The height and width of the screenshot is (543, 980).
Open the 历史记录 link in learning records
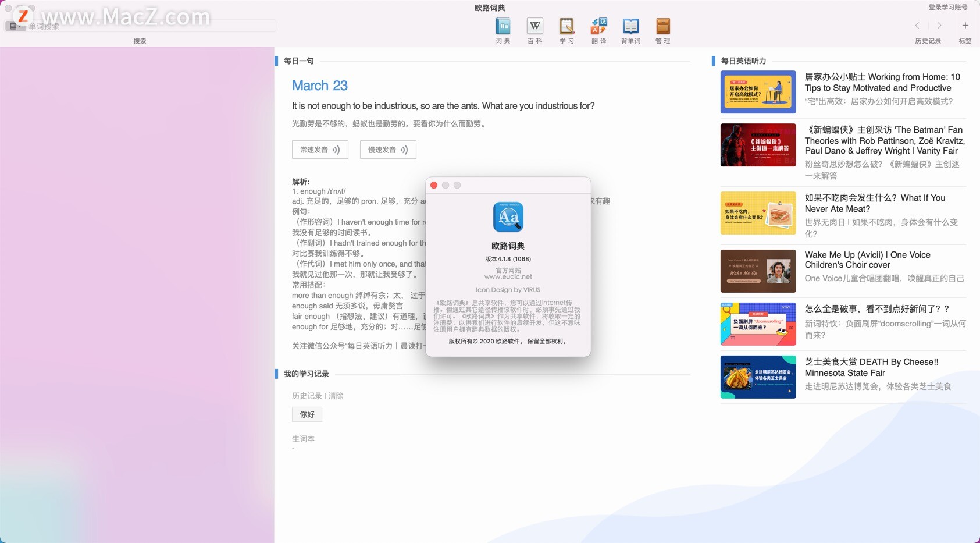click(307, 396)
